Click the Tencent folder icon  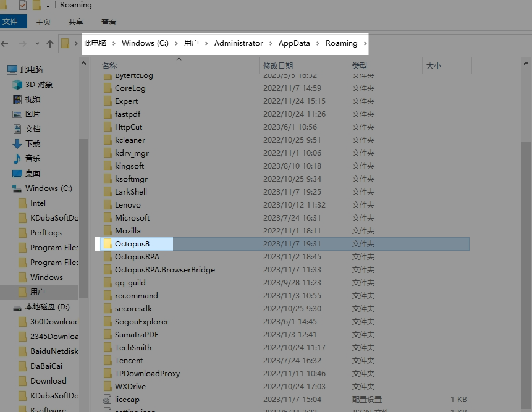[x=108, y=361]
